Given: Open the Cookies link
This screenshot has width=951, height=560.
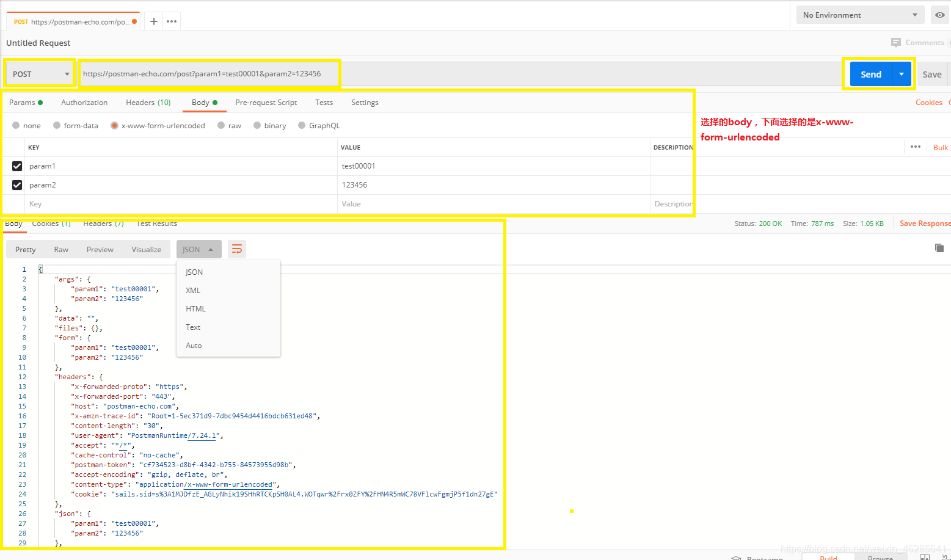Looking at the screenshot, I should click(929, 103).
